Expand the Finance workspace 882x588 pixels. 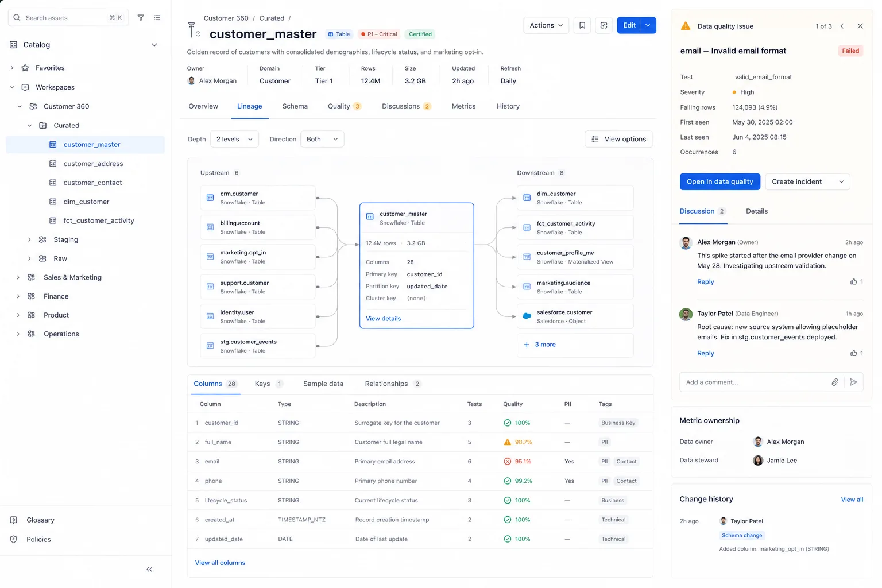tap(18, 296)
